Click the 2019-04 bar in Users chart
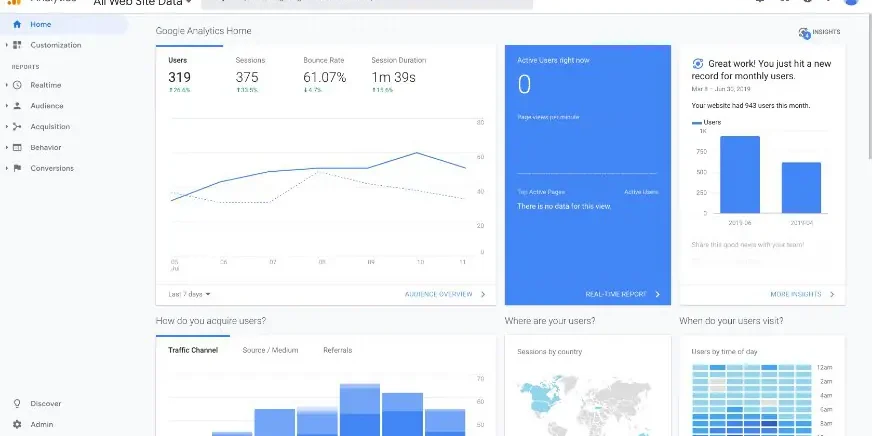The image size is (872, 436). tap(801, 188)
